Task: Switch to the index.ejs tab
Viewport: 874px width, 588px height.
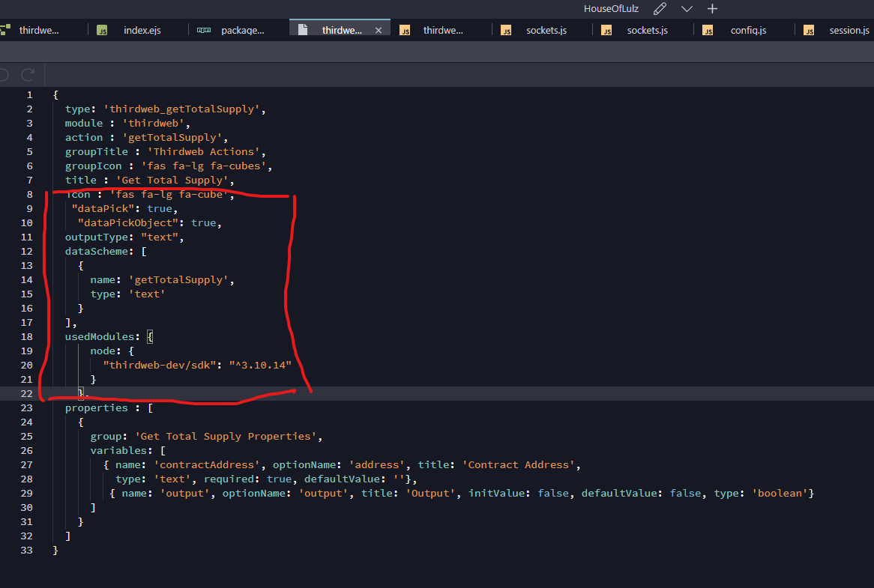Action: tap(142, 30)
